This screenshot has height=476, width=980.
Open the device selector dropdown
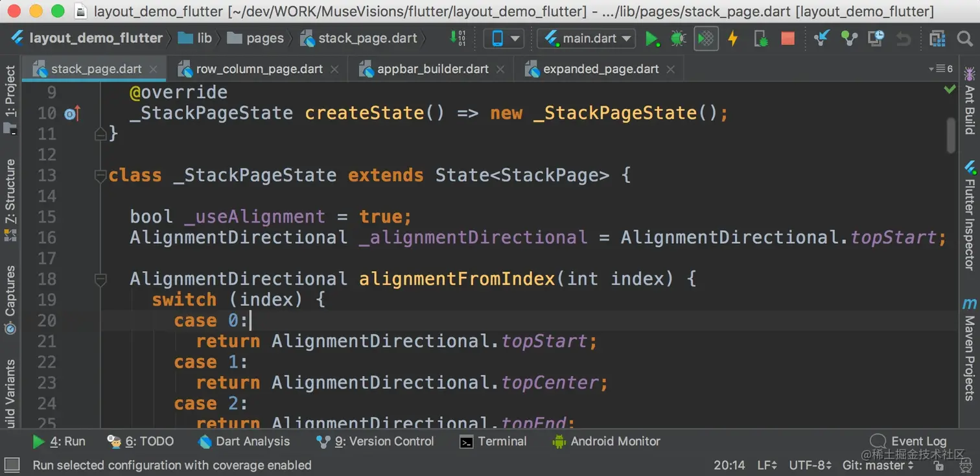[x=504, y=39]
